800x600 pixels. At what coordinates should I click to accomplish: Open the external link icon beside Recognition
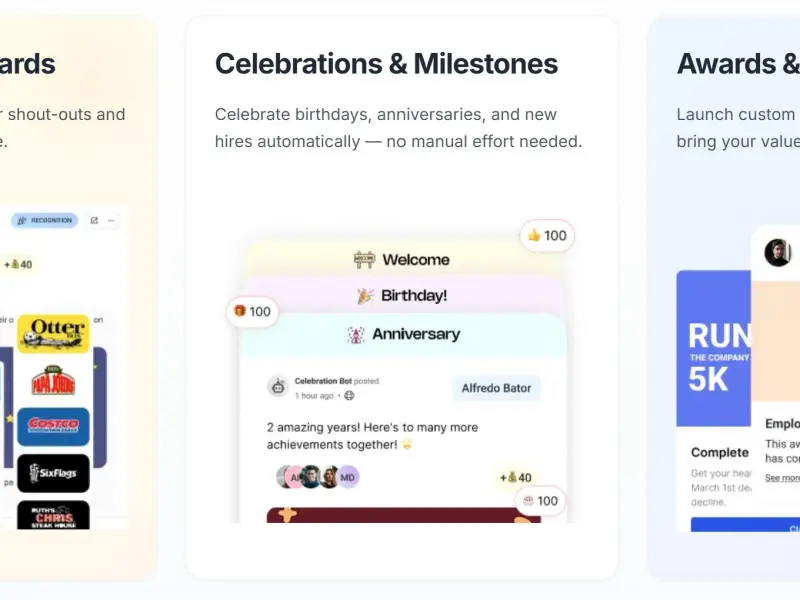click(x=94, y=220)
